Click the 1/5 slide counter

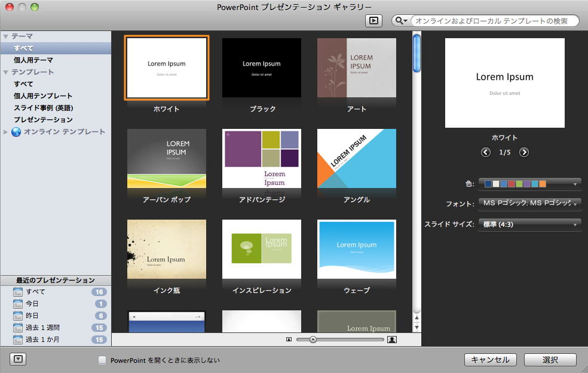tap(505, 152)
